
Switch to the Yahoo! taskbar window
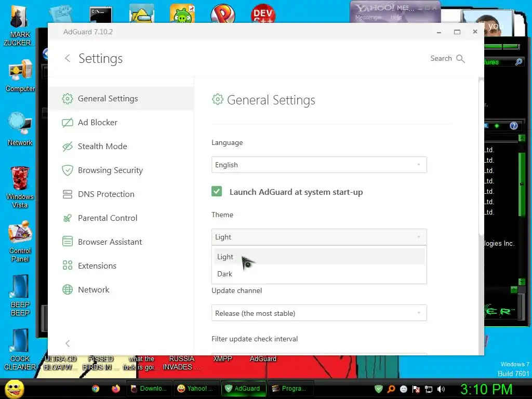(196, 389)
